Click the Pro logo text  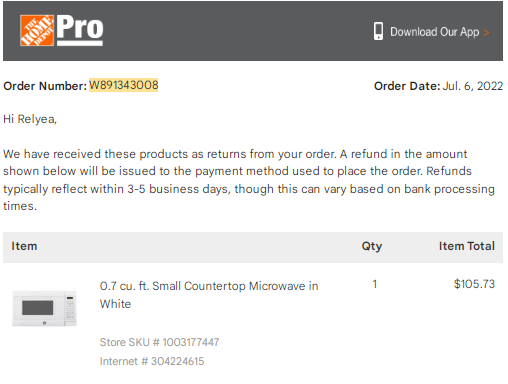[x=80, y=30]
